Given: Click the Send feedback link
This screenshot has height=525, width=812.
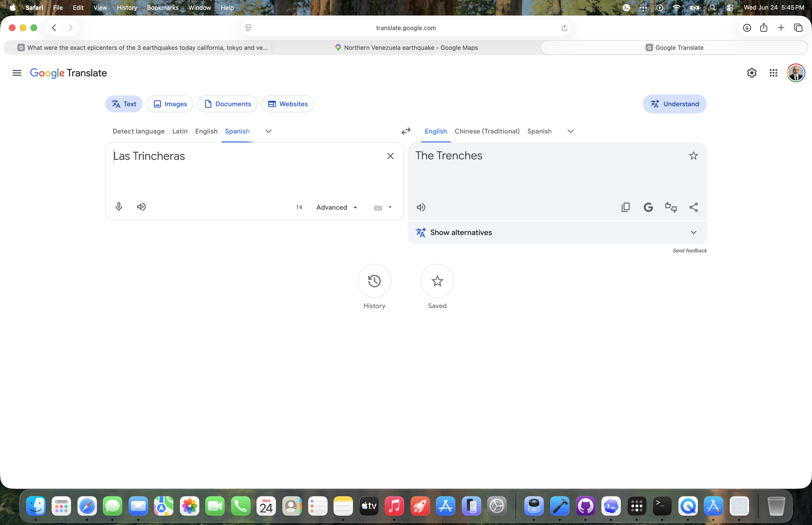Looking at the screenshot, I should 689,250.
